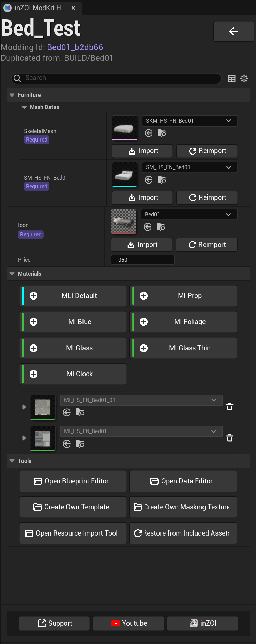
Task: Edit the Price value 1050
Action: [x=142, y=260]
